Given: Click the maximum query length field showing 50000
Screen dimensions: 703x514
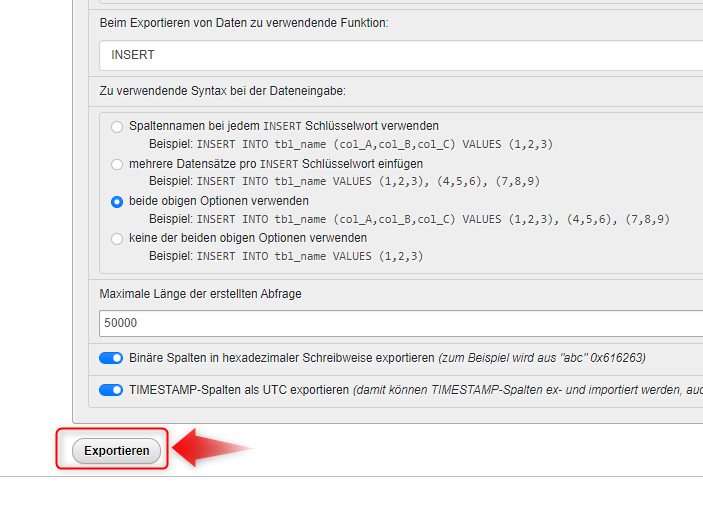Looking at the screenshot, I should 400,323.
